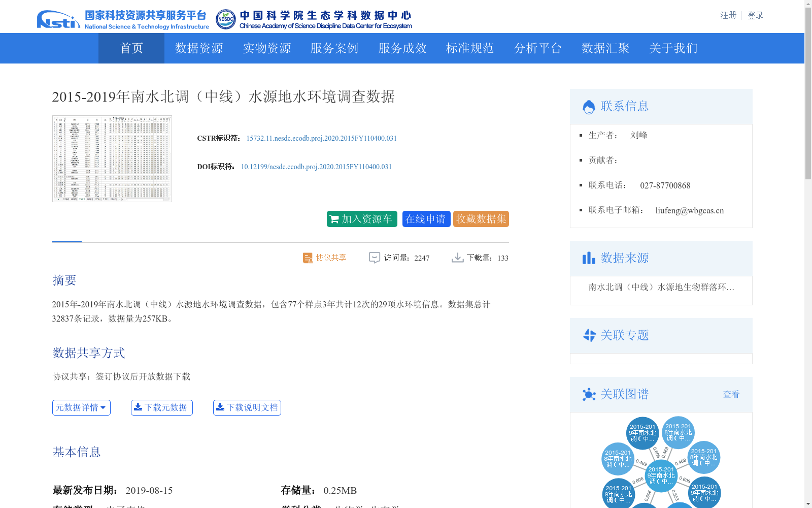The width and height of the screenshot is (812, 508).
Task: Click the 收藏数据集 button
Action: [x=481, y=219]
